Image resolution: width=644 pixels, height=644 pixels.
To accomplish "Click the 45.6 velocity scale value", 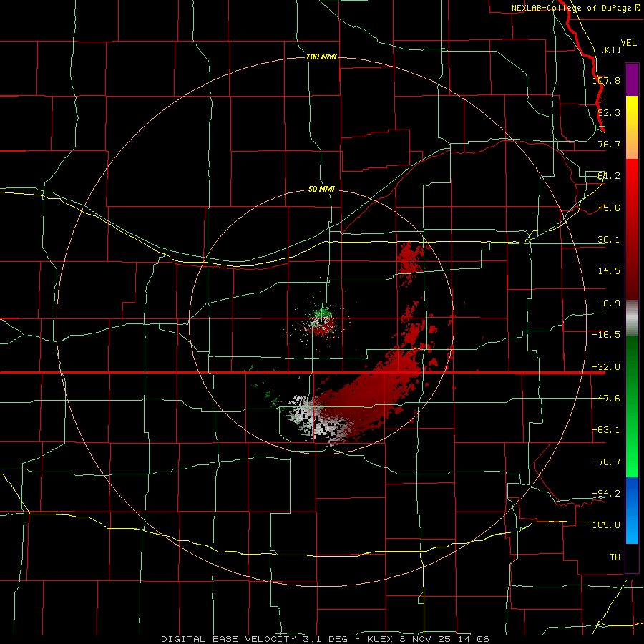I will (x=609, y=208).
